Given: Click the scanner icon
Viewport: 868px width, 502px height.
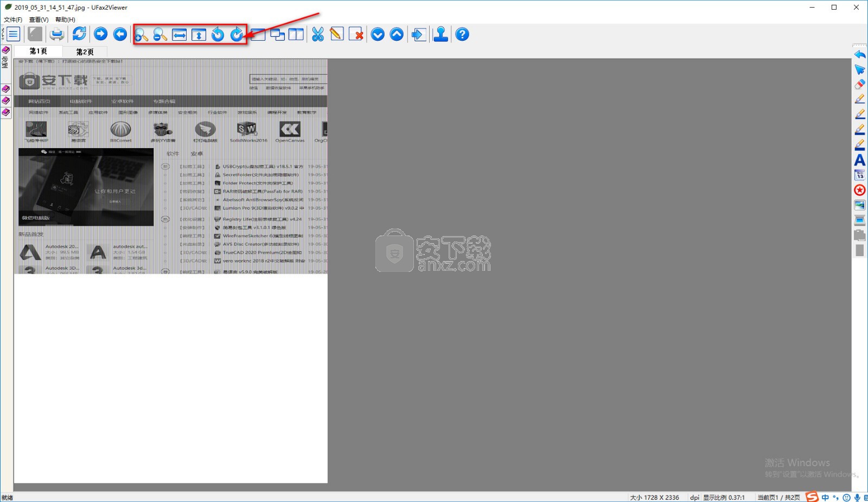Looking at the screenshot, I should (860, 220).
